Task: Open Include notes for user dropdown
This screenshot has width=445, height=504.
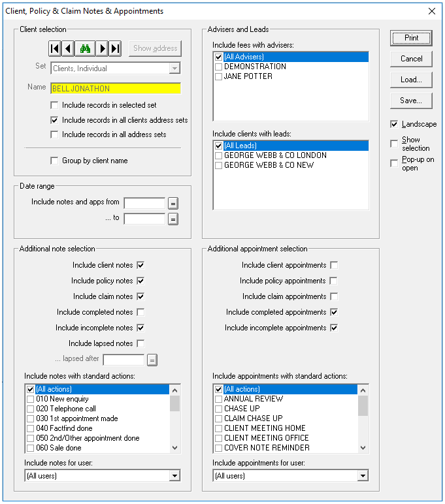Action: tap(174, 476)
